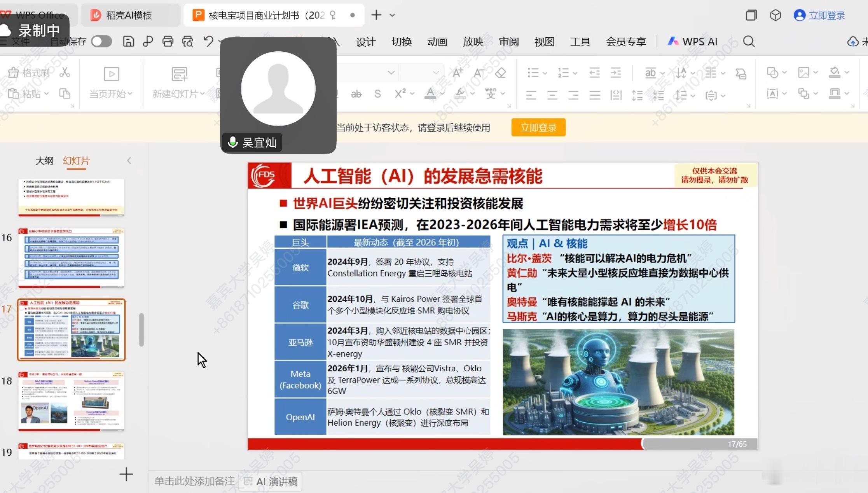Expand the 当页开始 slideshow dropdown
The height and width of the screenshot is (493, 868).
(130, 94)
